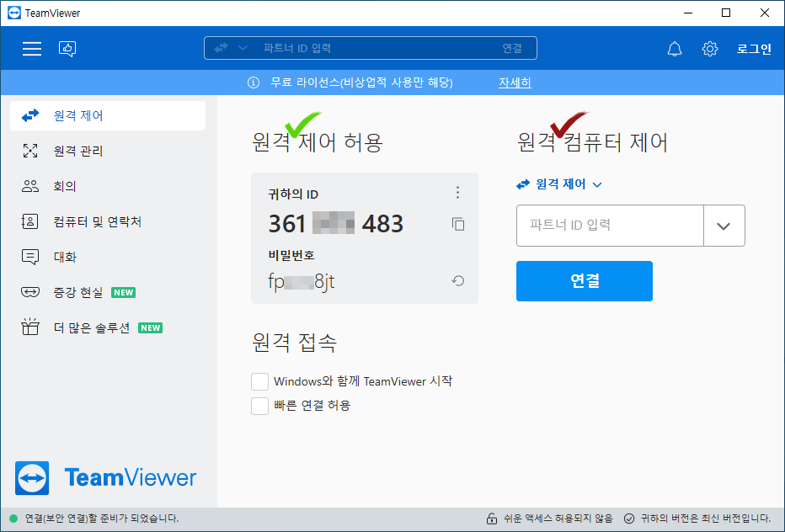The width and height of the screenshot is (785, 532).
Task: Click the unlocked padlock status icon
Action: coord(492,519)
